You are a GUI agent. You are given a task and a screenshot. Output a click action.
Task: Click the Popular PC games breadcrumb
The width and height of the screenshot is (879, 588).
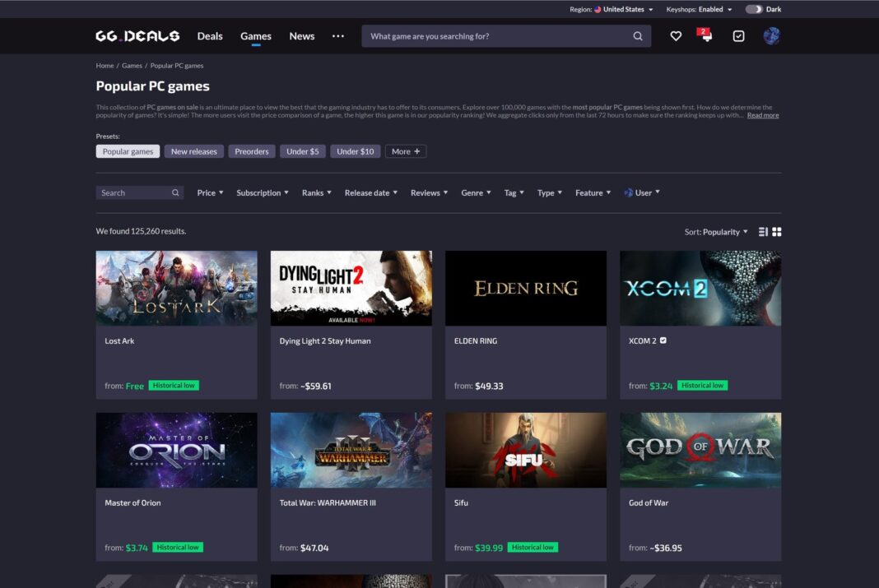177,66
